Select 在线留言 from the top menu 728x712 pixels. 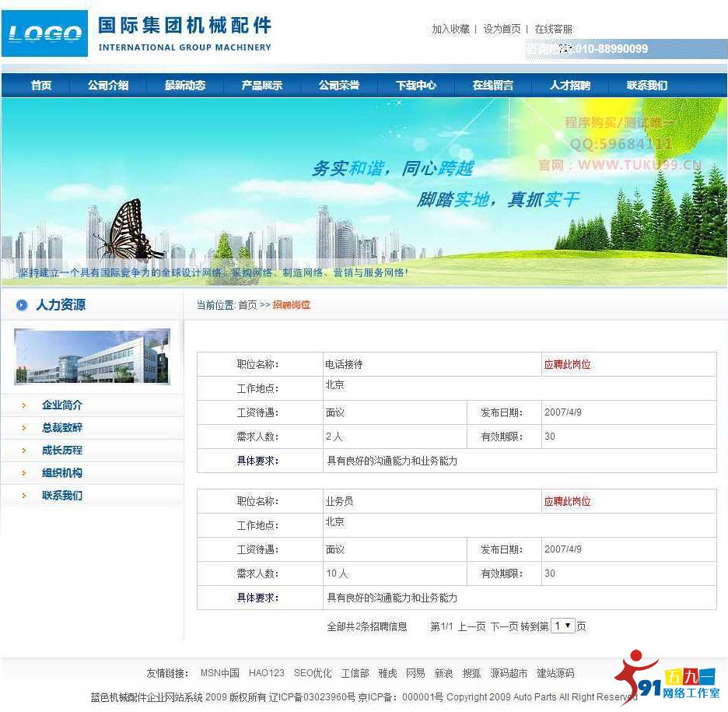(x=492, y=86)
